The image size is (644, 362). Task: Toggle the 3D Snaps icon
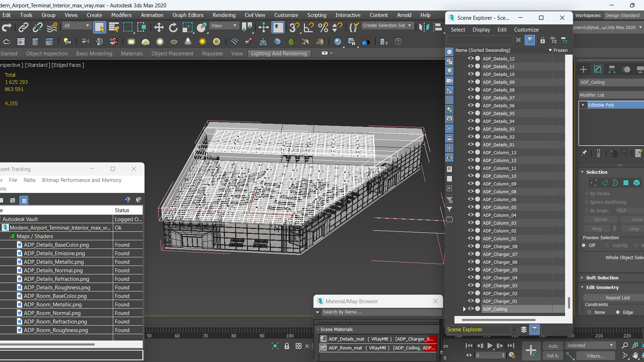pos(294,27)
